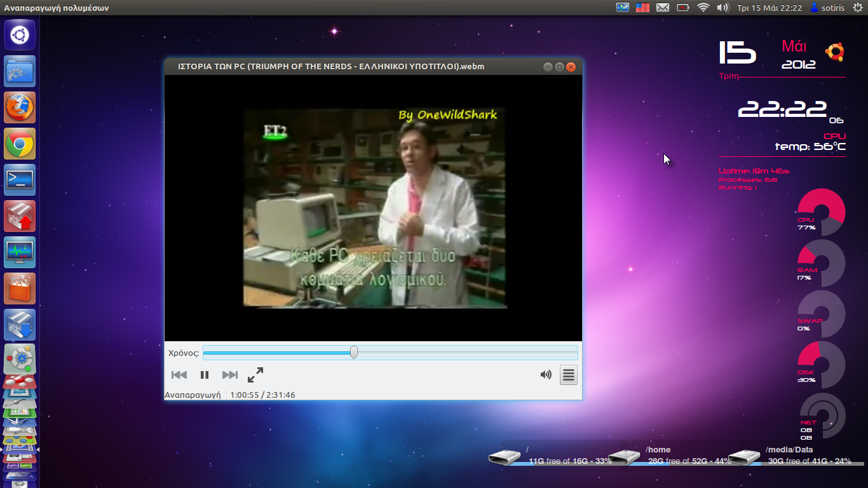868x488 pixels.
Task: Click the clock showing Τρι 15 Μάι 22:22
Action: tap(769, 8)
